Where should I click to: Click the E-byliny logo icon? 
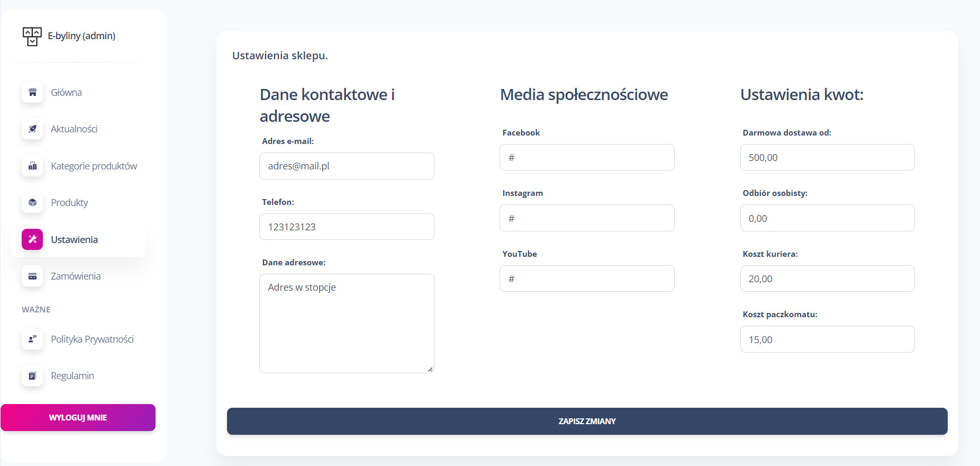point(32,37)
